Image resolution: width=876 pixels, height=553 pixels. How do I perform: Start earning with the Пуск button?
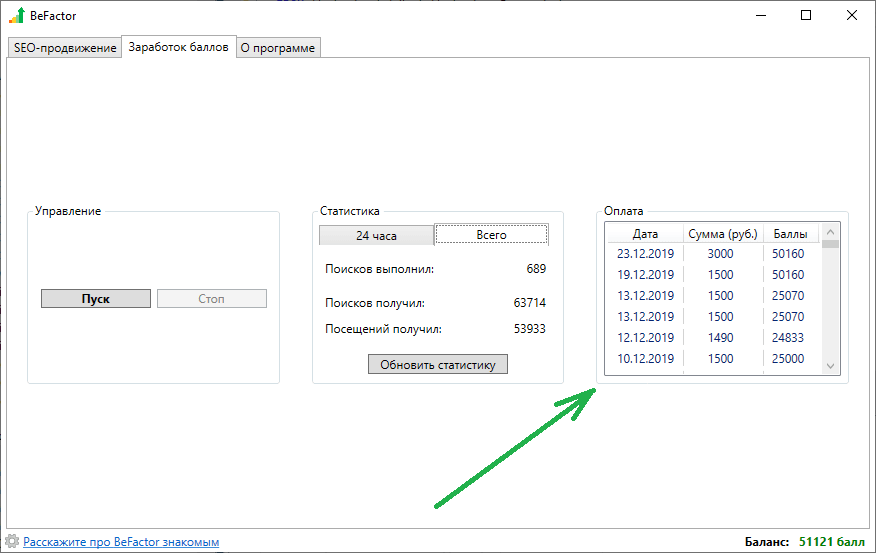pyautogui.click(x=96, y=298)
